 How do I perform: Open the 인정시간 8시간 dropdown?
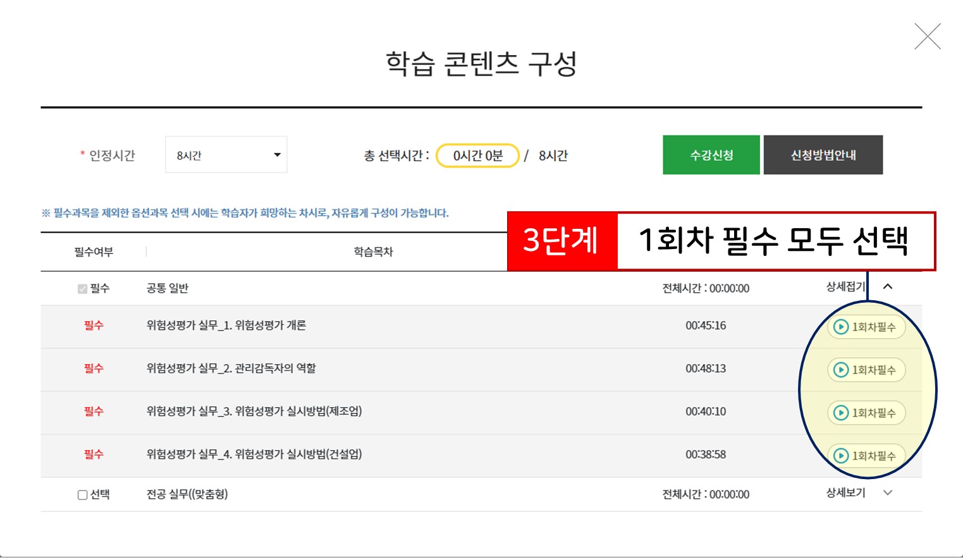click(x=226, y=155)
